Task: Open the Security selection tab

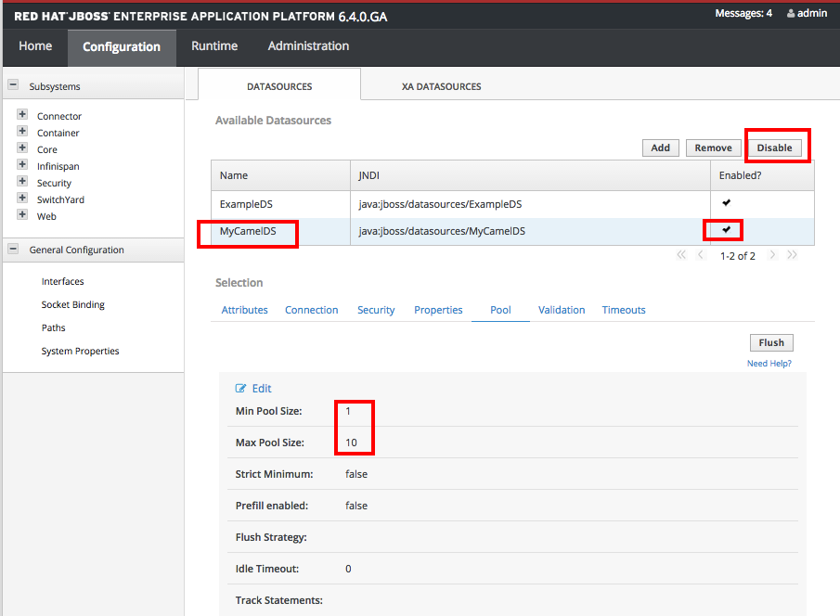Action: (x=376, y=310)
